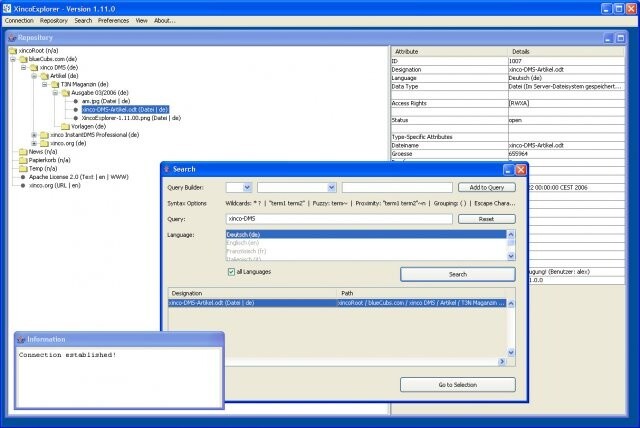Collapse the T3N Magazin tree node

coord(45,84)
